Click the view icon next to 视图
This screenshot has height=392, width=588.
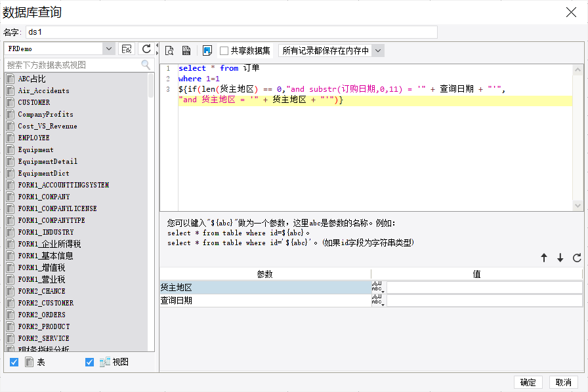pos(104,362)
